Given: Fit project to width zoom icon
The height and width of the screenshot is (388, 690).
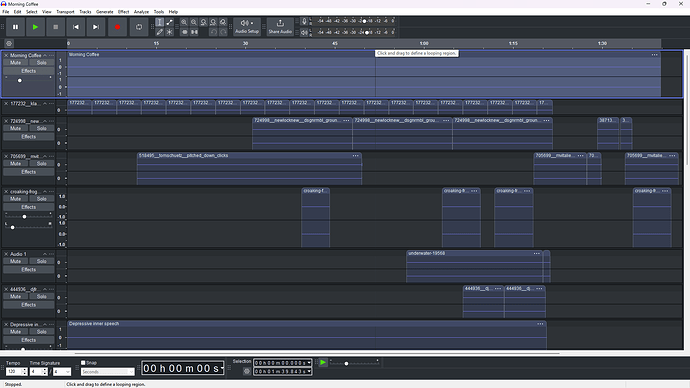Looking at the screenshot, I should point(213,22).
